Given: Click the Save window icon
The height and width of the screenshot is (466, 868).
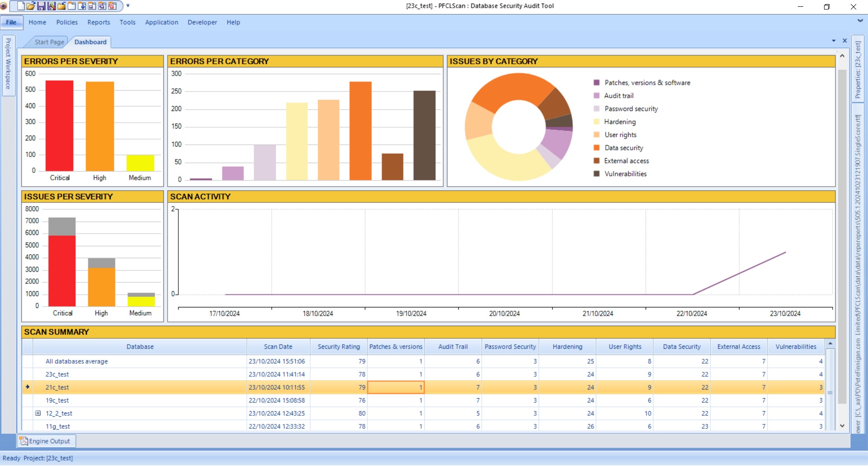Looking at the screenshot, I should coord(92,6).
